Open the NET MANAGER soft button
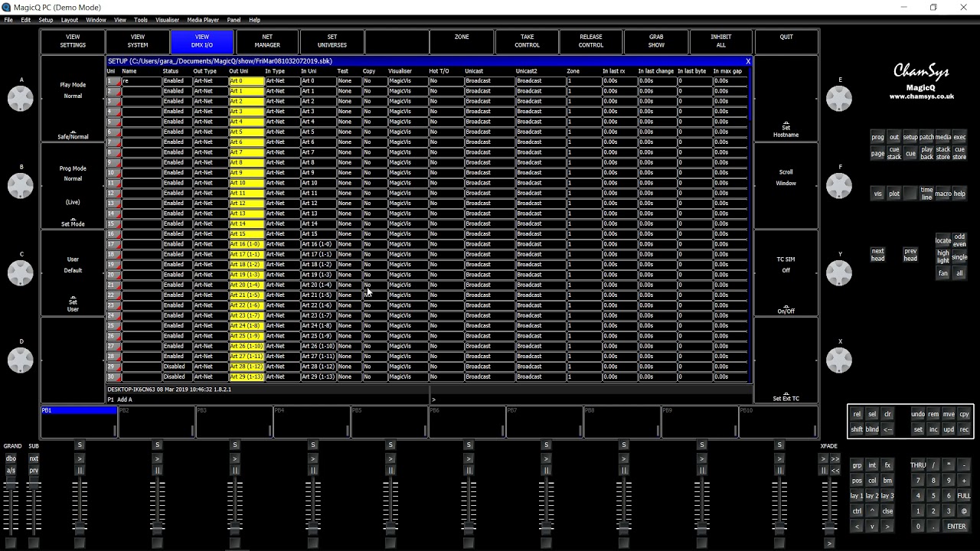Image resolution: width=980 pixels, height=551 pixels. pos(267,41)
